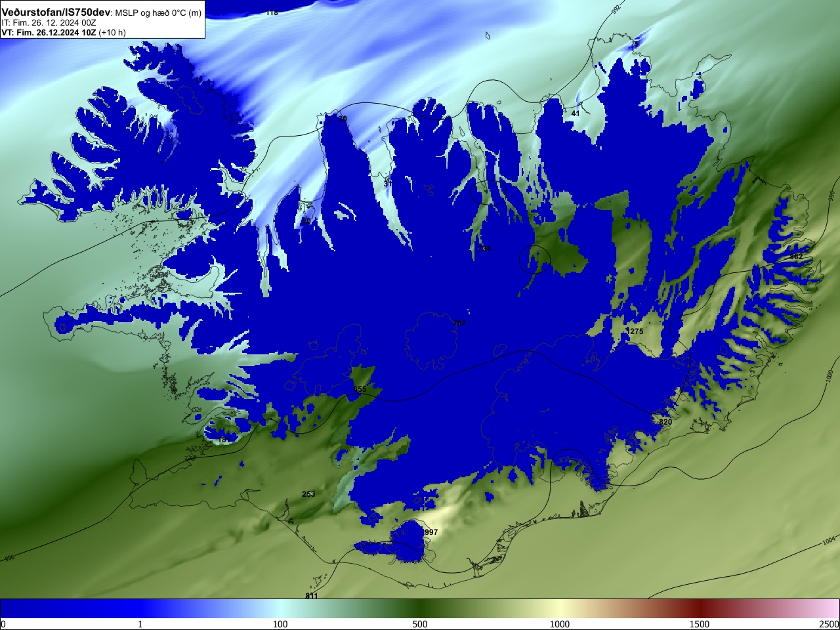Click the colorbar tick label 2500
The image size is (840, 630).
point(829,624)
